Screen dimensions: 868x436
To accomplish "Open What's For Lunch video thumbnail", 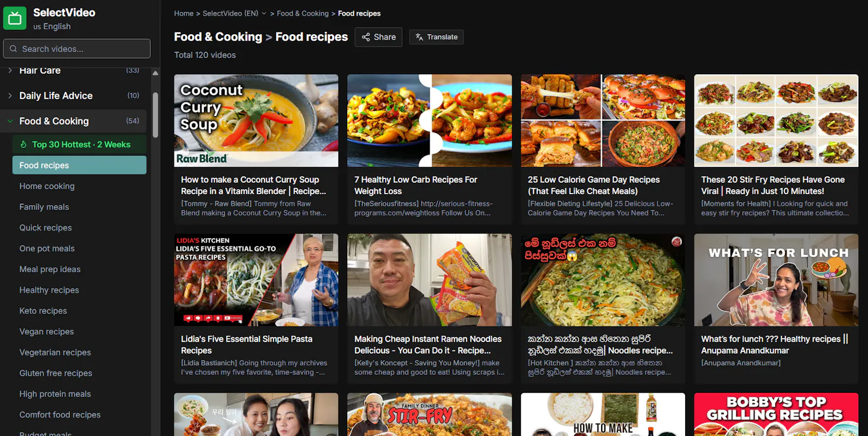I will [776, 280].
